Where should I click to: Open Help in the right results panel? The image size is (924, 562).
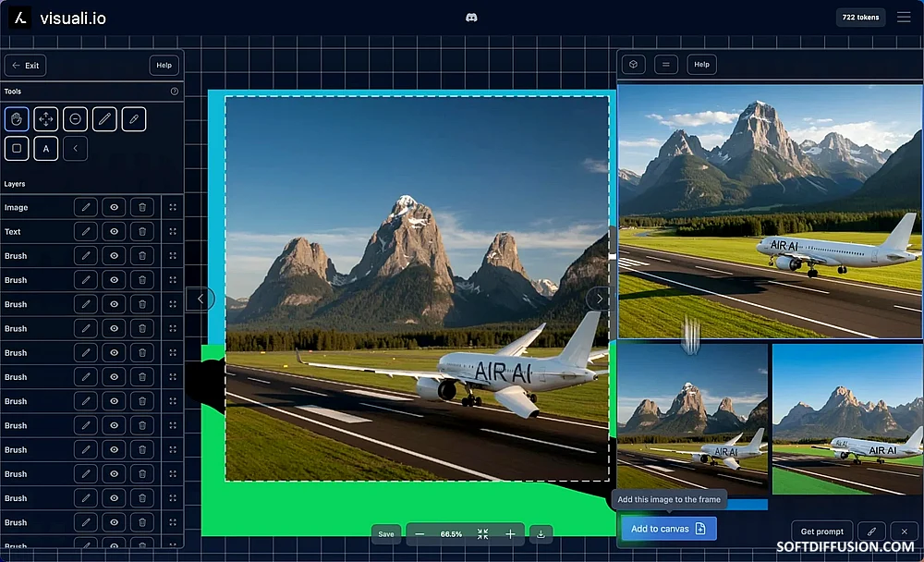(702, 65)
